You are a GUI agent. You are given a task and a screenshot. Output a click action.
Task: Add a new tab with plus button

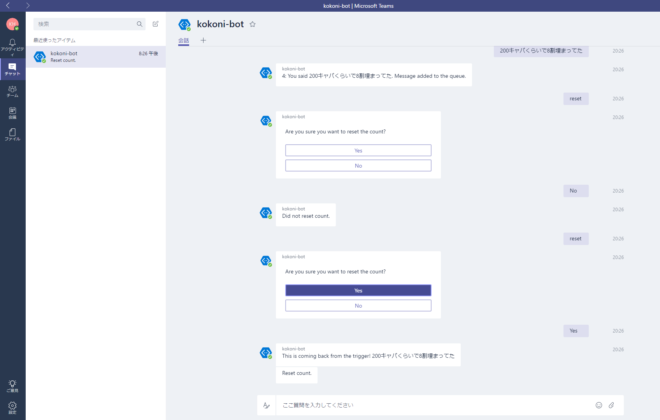(203, 40)
